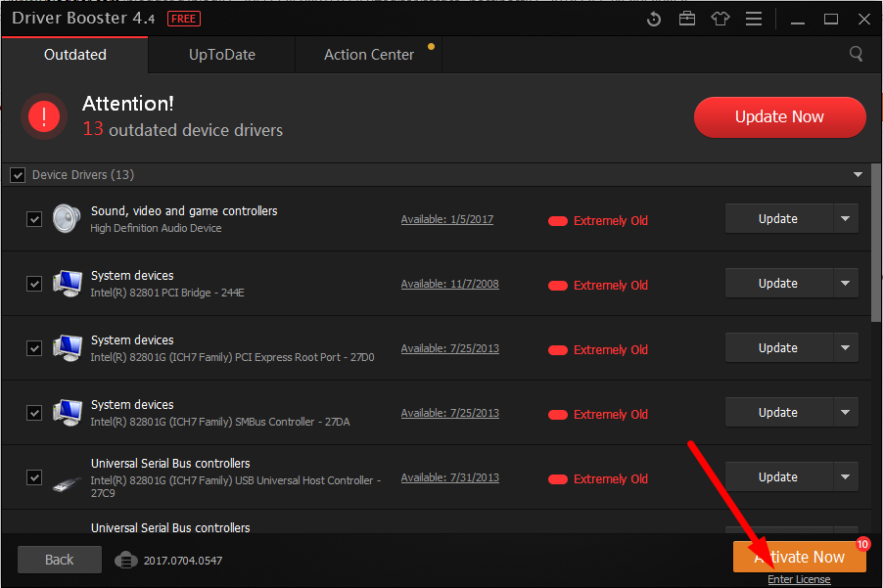Uncheck the SMBus Controller 27DA checkbox
Image resolution: width=883 pixels, height=588 pixels.
pyautogui.click(x=34, y=413)
